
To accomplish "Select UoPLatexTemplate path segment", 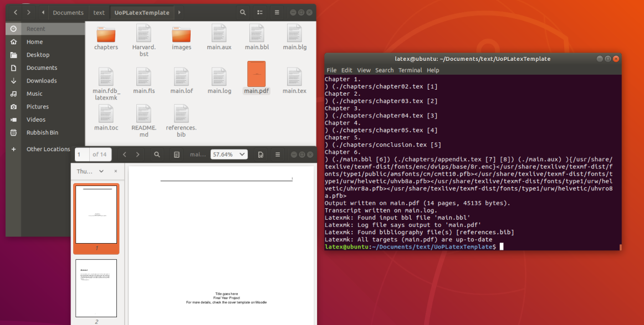I will point(142,13).
